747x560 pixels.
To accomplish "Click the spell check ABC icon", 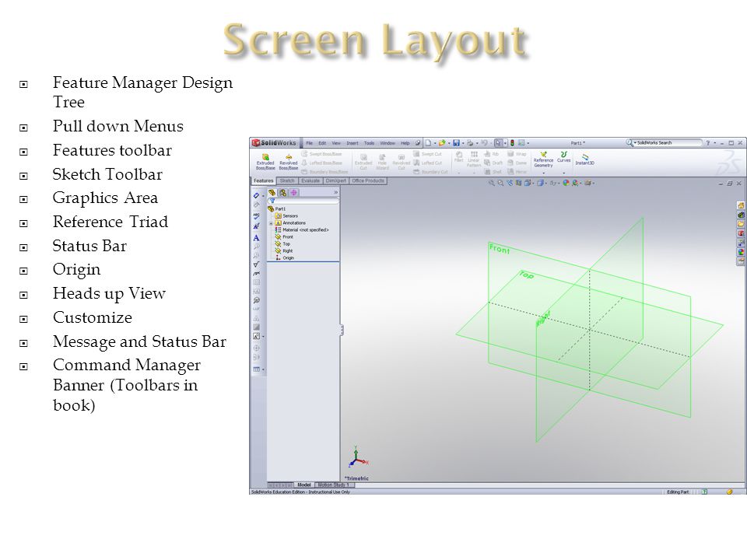I will pyautogui.click(x=256, y=216).
